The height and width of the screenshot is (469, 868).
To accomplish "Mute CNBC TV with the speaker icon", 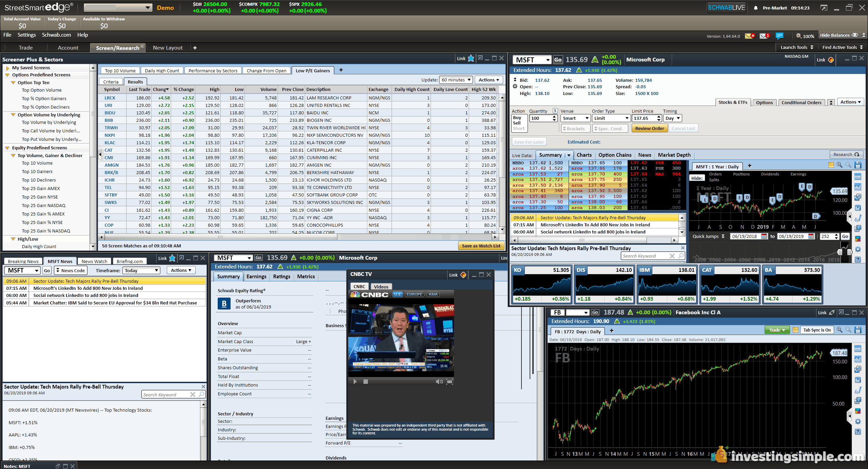I will (439, 382).
